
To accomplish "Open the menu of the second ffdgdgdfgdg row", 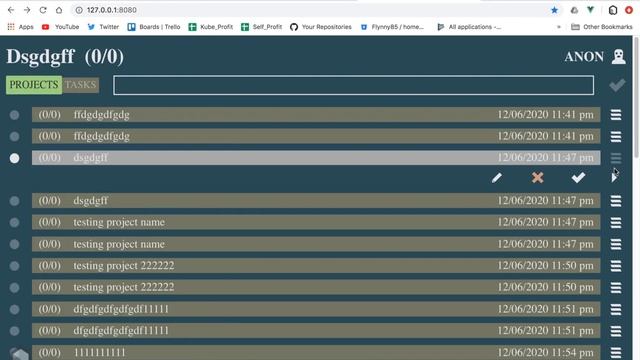I will coord(616,136).
